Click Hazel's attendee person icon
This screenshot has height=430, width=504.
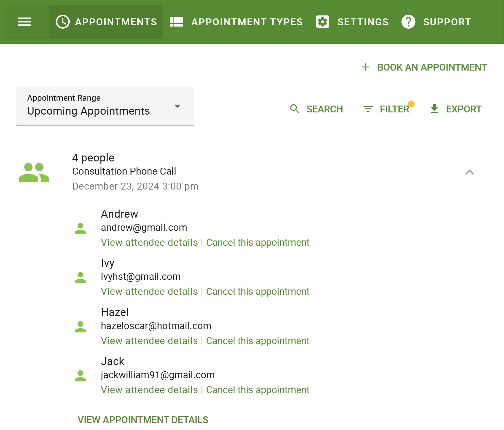pos(80,326)
